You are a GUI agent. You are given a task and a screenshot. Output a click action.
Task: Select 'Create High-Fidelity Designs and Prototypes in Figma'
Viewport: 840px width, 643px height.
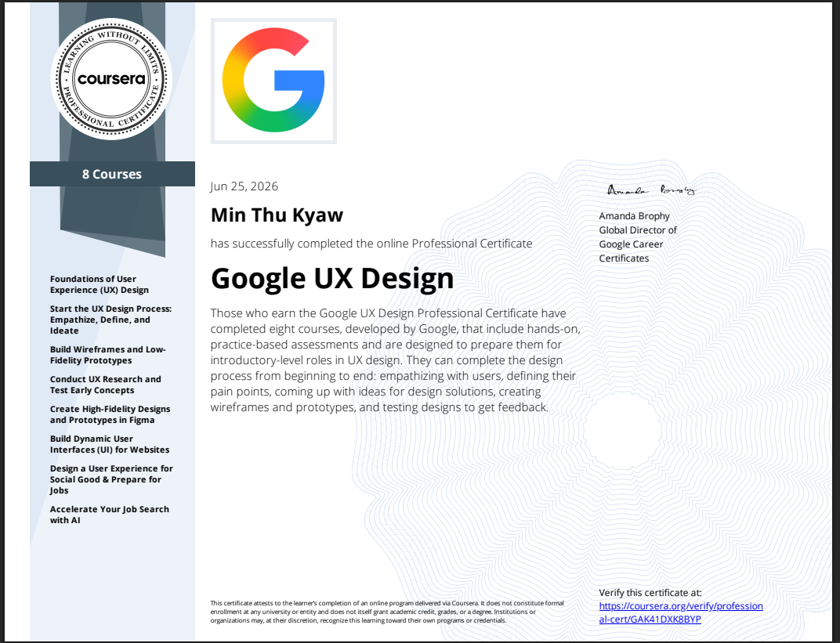pyautogui.click(x=110, y=414)
